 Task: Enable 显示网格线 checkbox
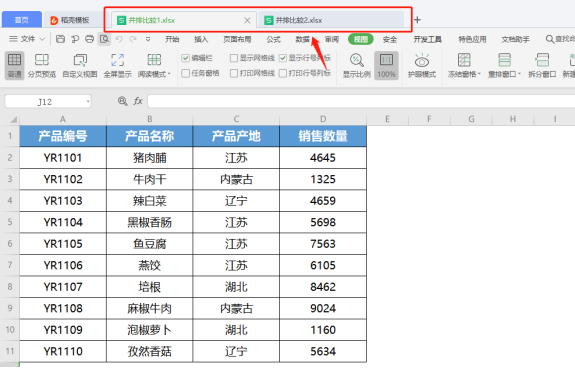click(234, 58)
